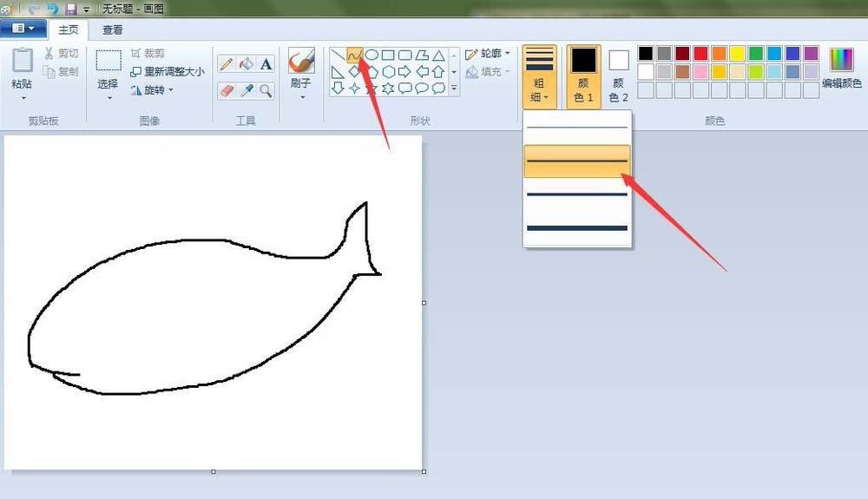Select the Text tool (letter A)
Viewport: 868px width, 499px height.
(x=266, y=64)
